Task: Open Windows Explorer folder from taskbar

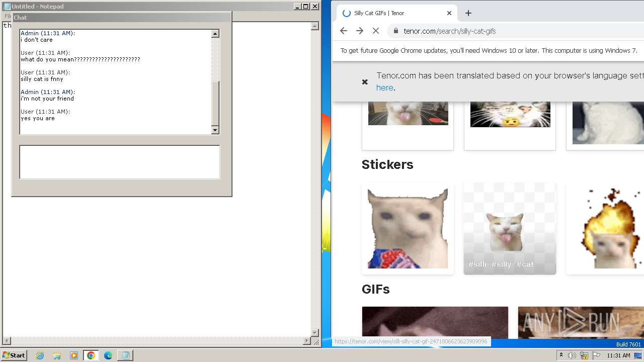Action: tap(57, 355)
